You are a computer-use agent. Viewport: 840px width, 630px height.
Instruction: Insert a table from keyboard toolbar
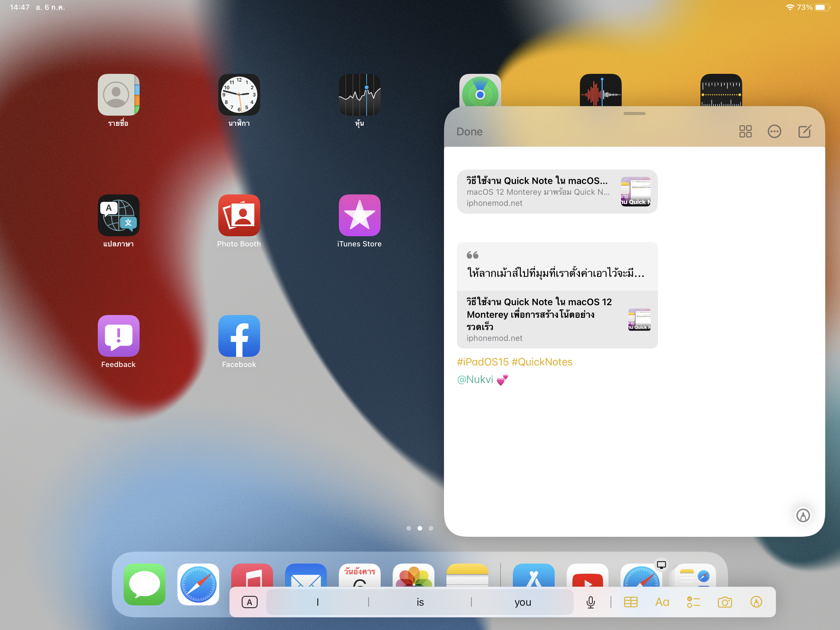(x=630, y=602)
